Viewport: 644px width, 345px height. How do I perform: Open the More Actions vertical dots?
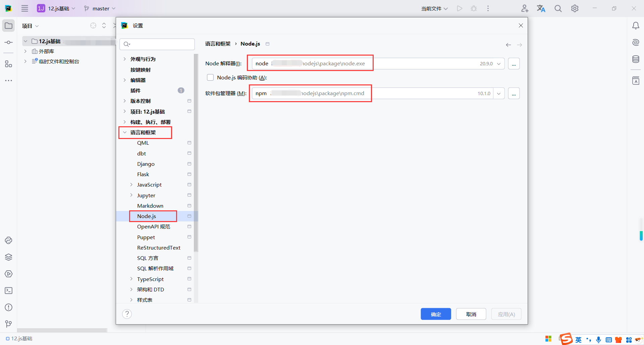point(488,8)
